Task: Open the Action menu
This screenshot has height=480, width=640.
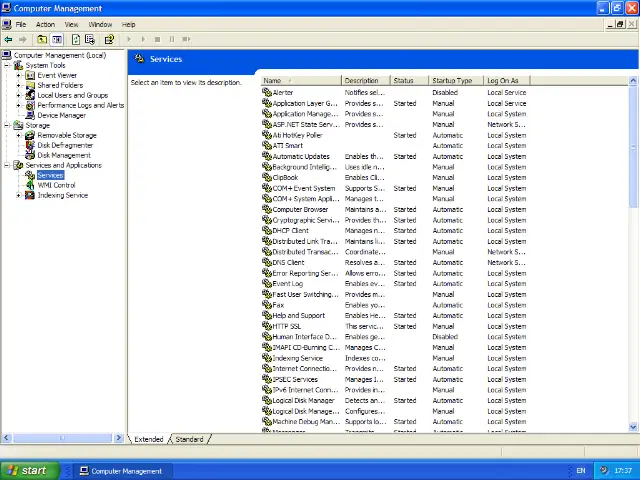Action: (45, 24)
